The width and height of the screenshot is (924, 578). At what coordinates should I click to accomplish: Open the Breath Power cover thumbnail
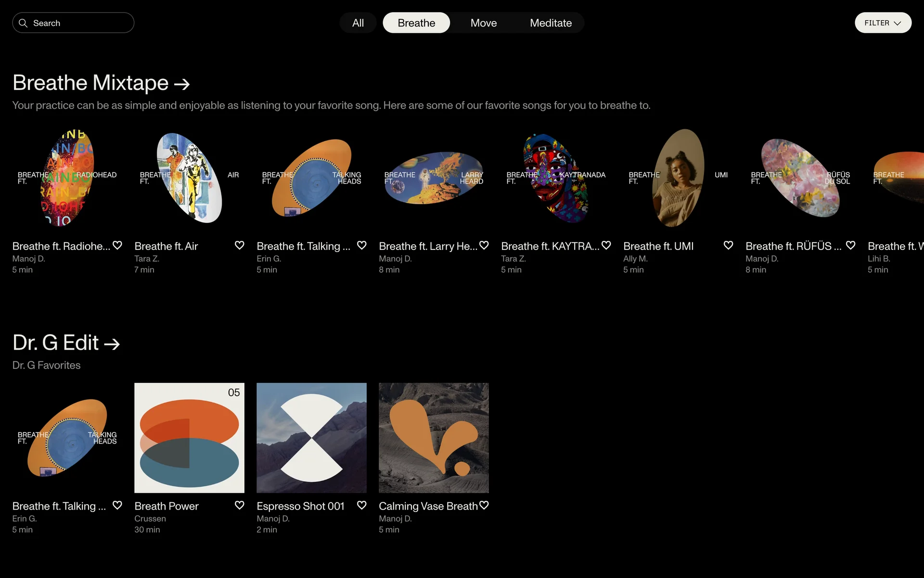189,438
